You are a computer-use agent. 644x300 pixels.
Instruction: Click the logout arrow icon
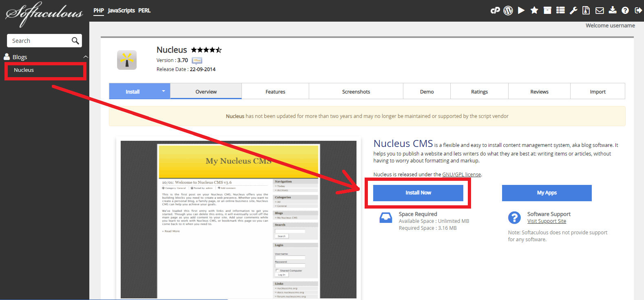pyautogui.click(x=638, y=11)
